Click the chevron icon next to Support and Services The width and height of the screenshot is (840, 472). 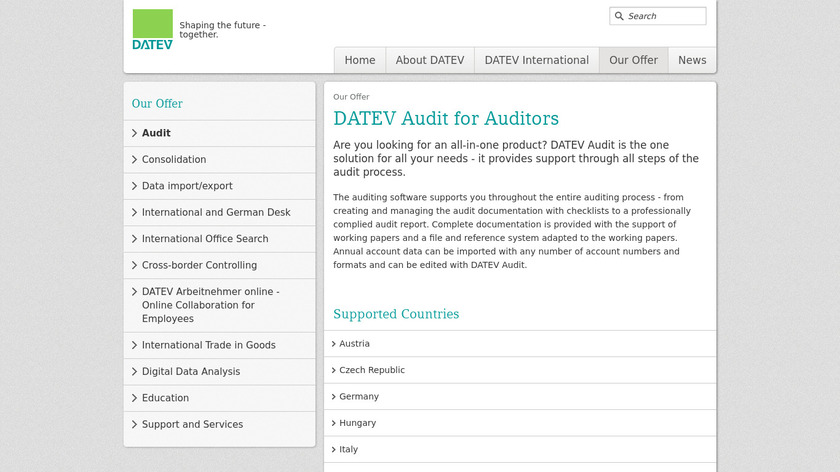(x=134, y=425)
